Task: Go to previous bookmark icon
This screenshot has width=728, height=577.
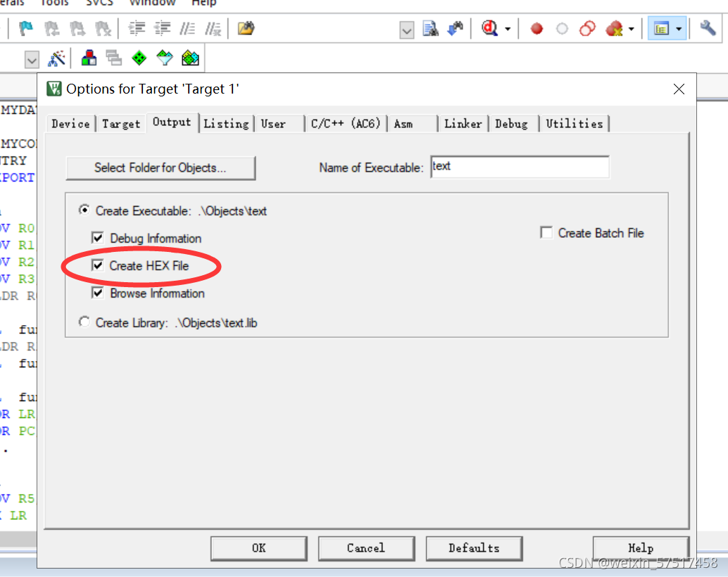Action: 51,29
